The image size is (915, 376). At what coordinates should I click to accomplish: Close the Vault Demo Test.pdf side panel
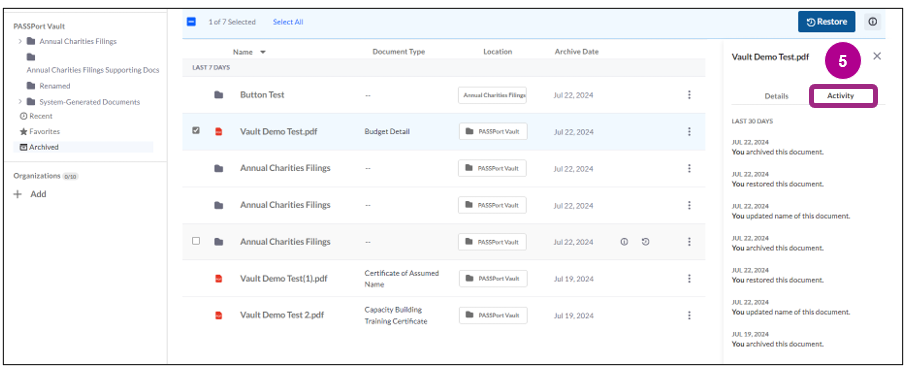coord(877,56)
